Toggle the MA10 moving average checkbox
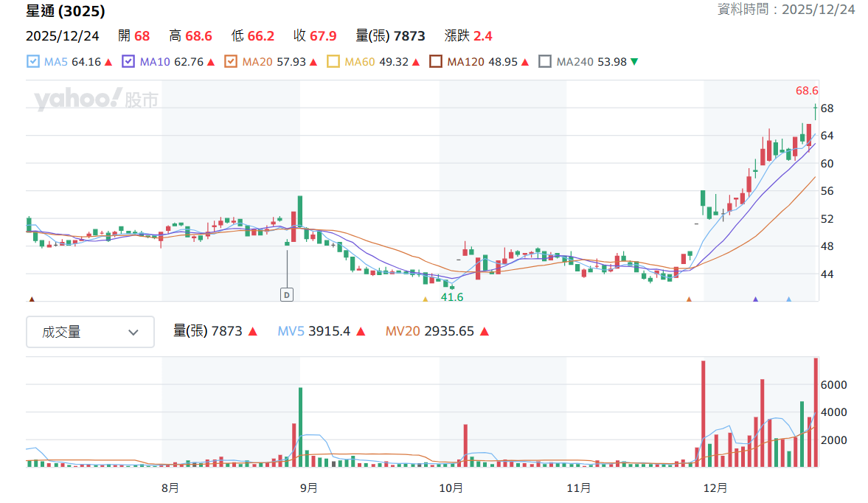868x503 pixels. pyautogui.click(x=128, y=61)
